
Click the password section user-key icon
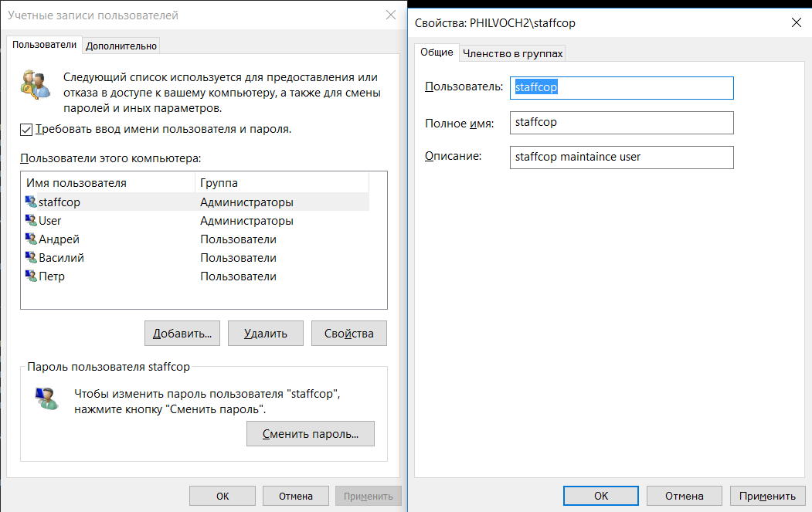46,398
